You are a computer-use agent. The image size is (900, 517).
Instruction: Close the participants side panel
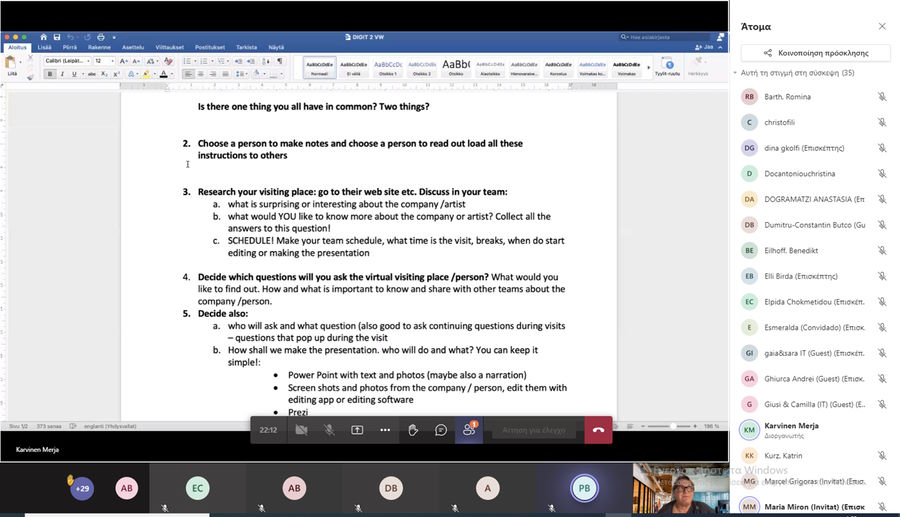pyautogui.click(x=882, y=26)
